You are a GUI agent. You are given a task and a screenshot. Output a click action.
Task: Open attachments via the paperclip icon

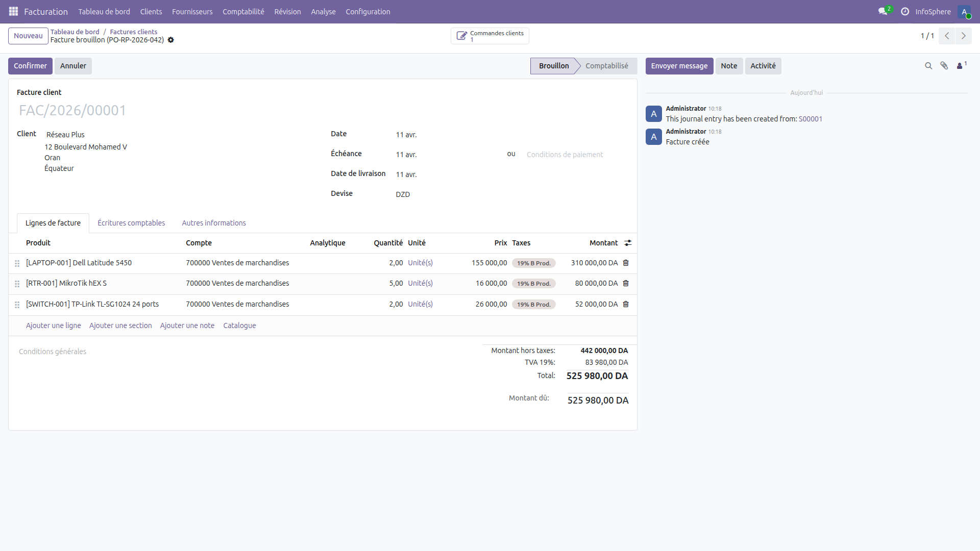click(x=945, y=66)
